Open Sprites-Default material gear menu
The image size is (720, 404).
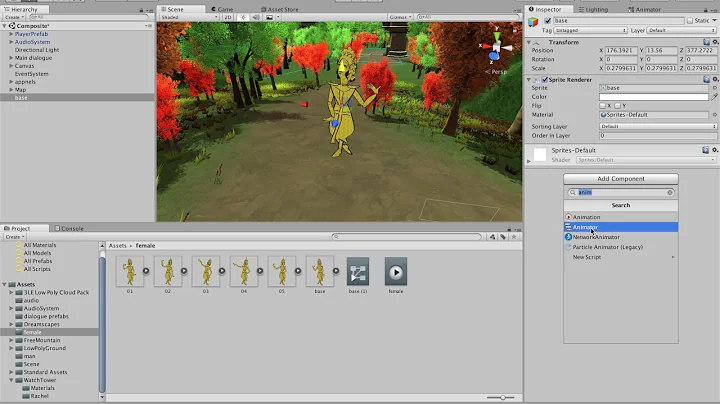point(715,150)
